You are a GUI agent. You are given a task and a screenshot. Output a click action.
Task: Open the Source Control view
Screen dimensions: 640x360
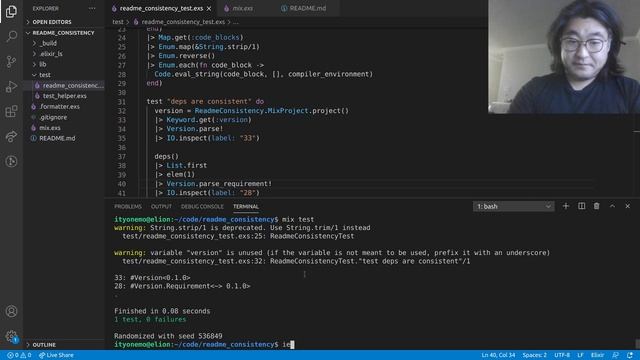pyautogui.click(x=11, y=61)
